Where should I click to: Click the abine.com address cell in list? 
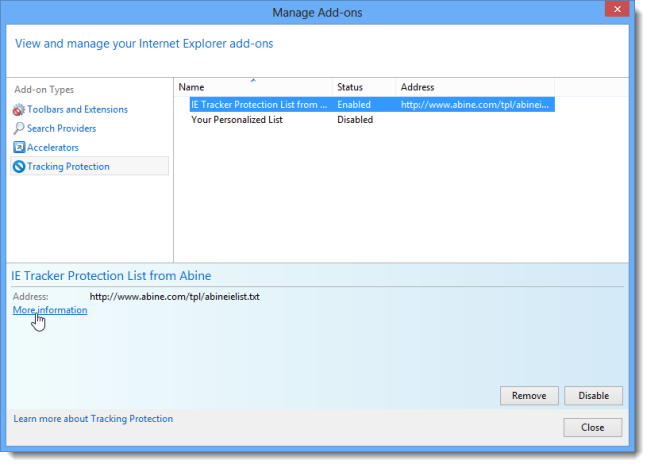click(x=475, y=105)
